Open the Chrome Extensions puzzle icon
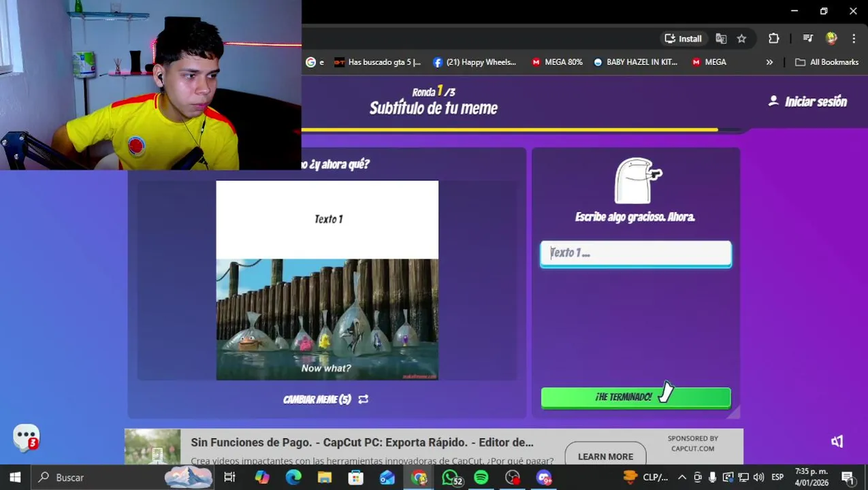The image size is (868, 490). click(773, 39)
